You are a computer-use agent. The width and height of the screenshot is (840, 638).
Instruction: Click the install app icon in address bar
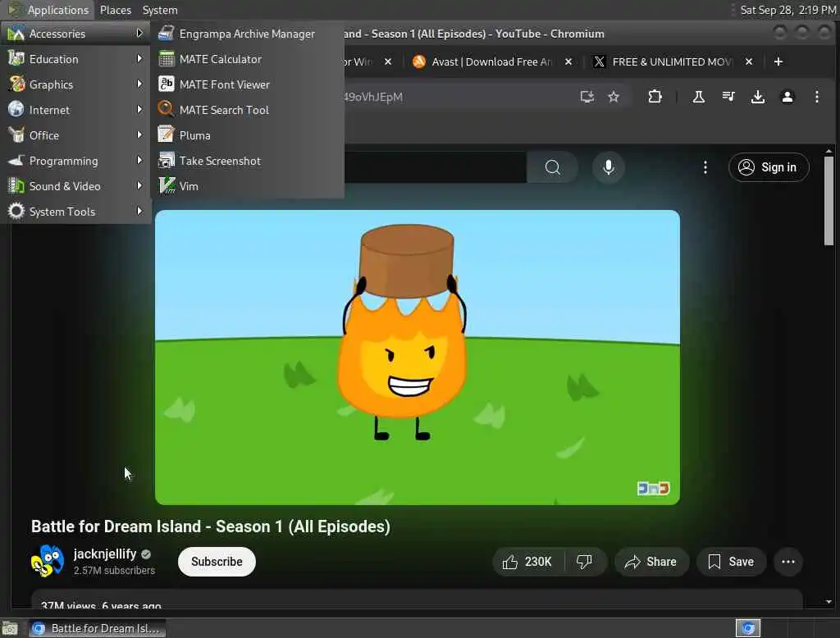coord(587,97)
